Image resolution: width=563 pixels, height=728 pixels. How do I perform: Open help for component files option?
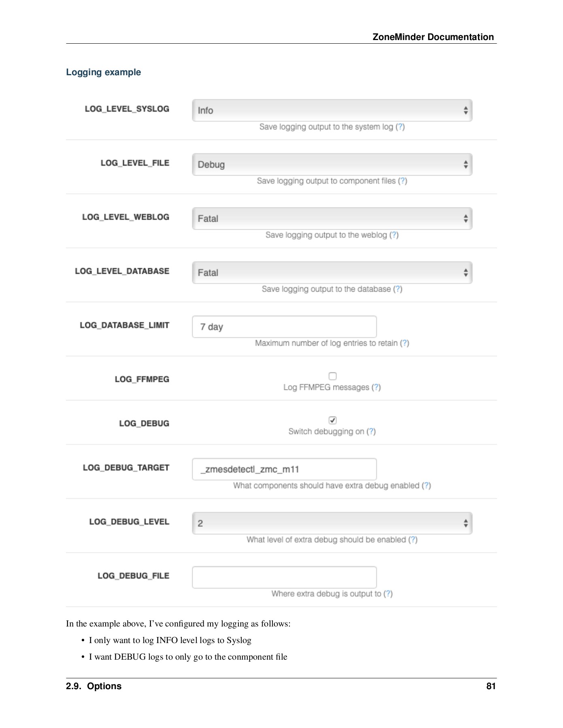click(403, 181)
